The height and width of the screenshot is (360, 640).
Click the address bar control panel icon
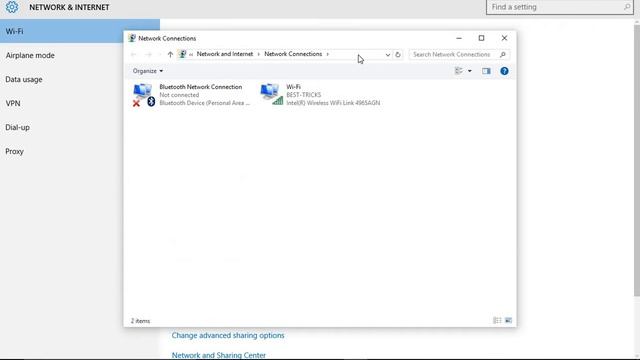(x=182, y=54)
